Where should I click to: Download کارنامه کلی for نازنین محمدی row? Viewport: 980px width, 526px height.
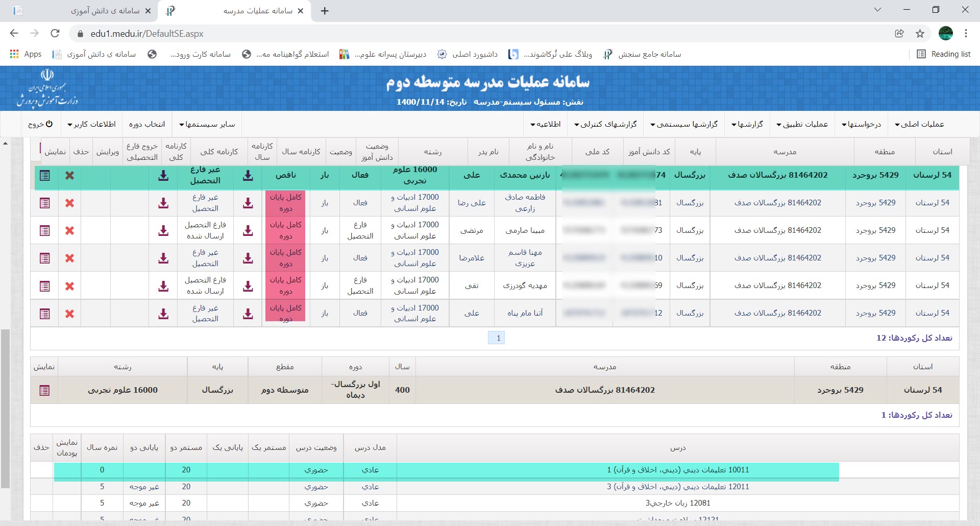tap(163, 176)
